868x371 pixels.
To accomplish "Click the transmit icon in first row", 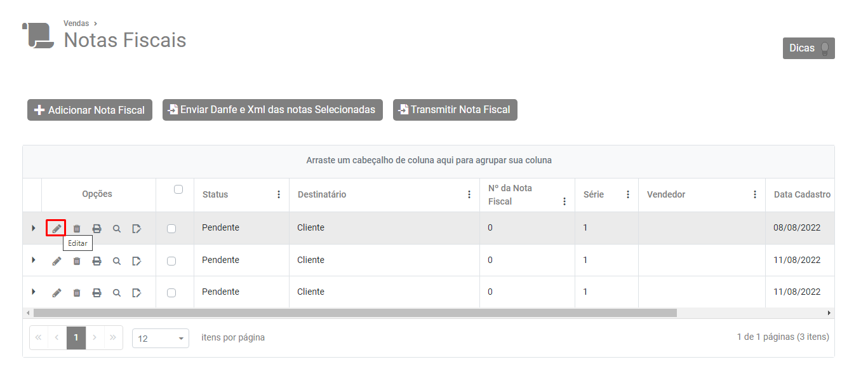I will [x=137, y=228].
